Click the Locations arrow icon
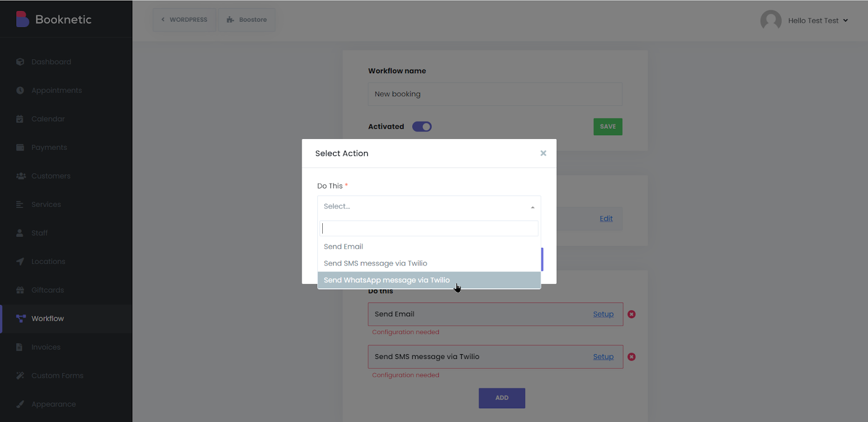 click(x=20, y=261)
